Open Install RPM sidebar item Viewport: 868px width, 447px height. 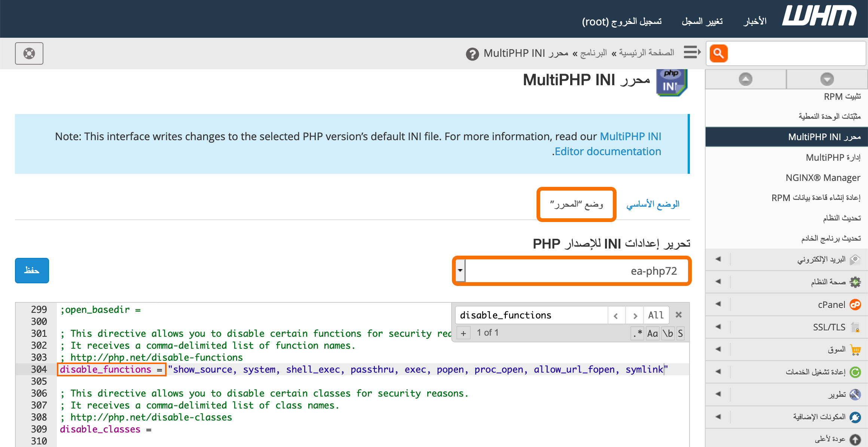click(842, 96)
